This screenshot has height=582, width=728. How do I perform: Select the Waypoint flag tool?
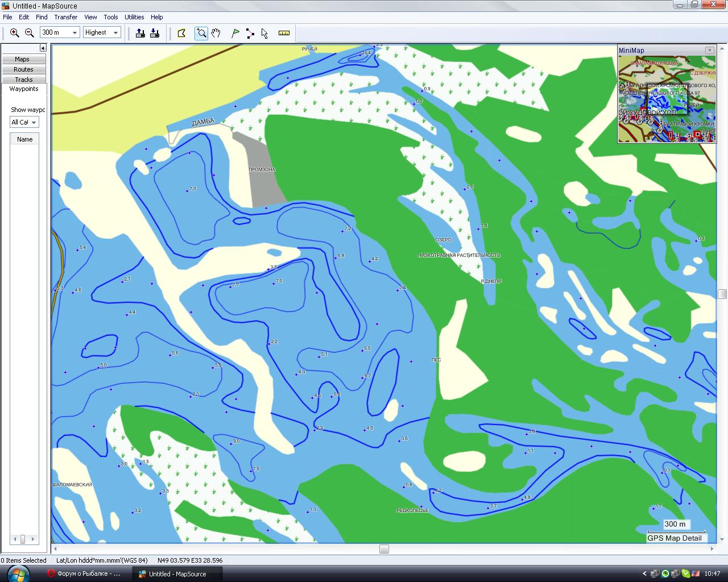point(235,33)
